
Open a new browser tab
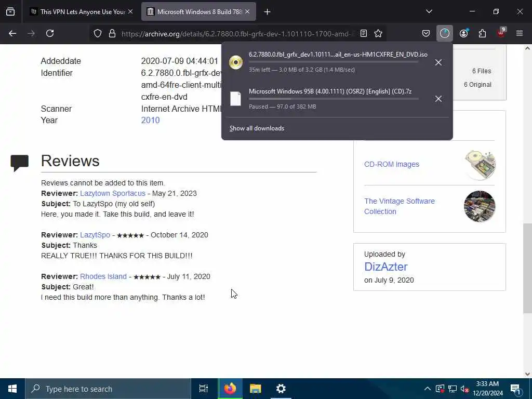pos(267,12)
